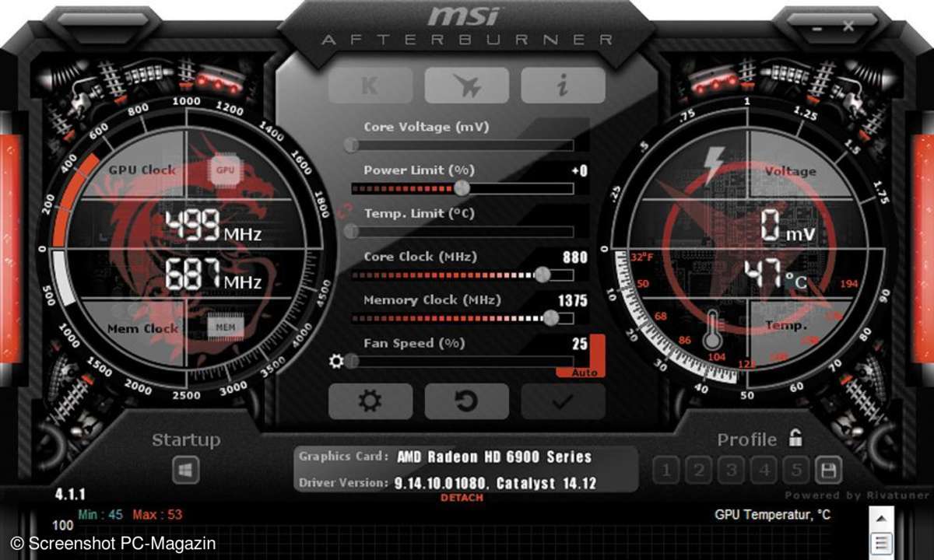Open the information i button
Viewport: 934px width, 560px height.
(x=563, y=86)
